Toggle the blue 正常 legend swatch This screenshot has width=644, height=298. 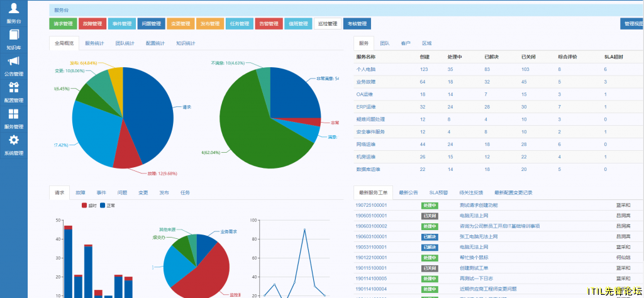coord(103,205)
